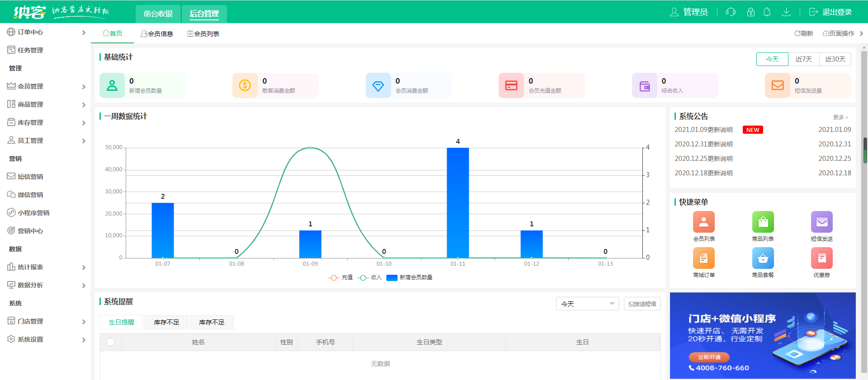Image resolution: width=868 pixels, height=380 pixels.
Task: Open the 会员列表 quick menu icon
Action: [704, 222]
